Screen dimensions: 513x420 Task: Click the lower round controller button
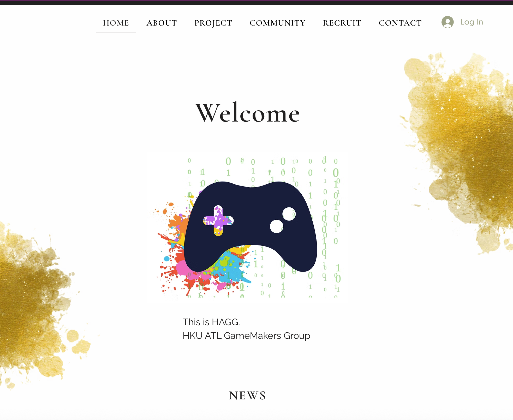(277, 226)
